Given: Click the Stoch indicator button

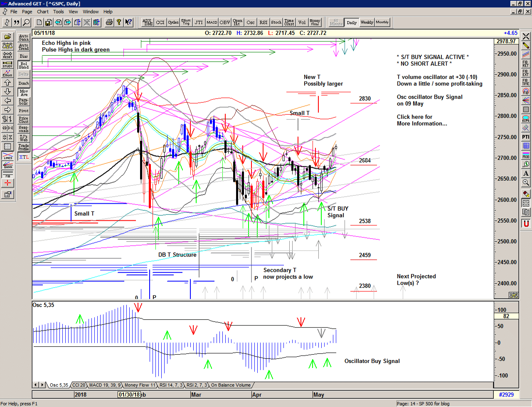Looking at the screenshot, I should [276, 22].
